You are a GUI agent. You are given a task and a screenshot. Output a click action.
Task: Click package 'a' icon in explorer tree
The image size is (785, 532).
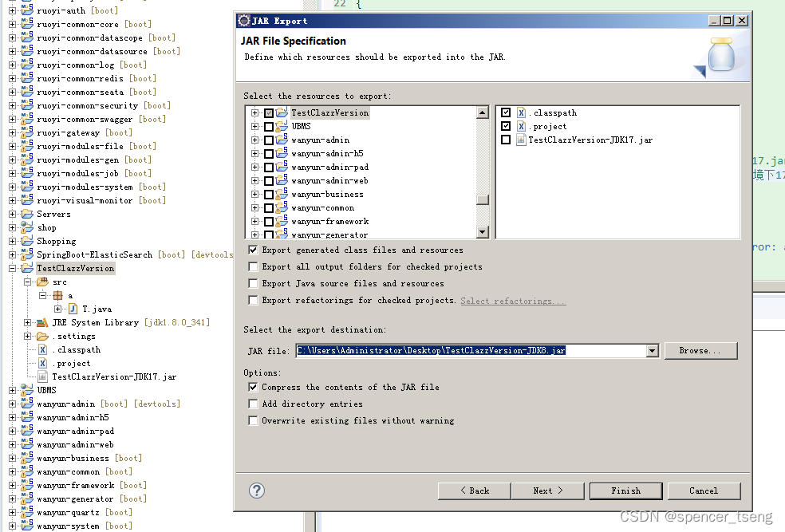(x=58, y=295)
